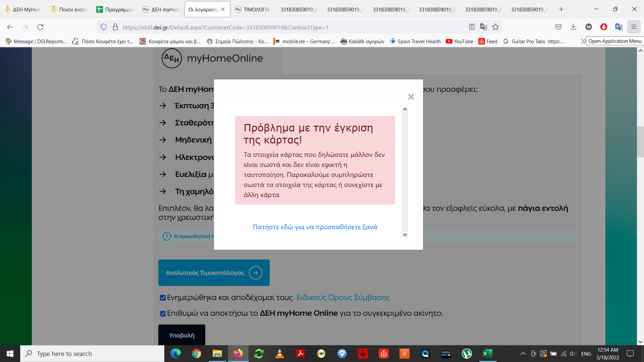The height and width of the screenshot is (362, 644).
Task: Open Αναλυτικός Τιμοκατάλογος button
Action: pyautogui.click(x=214, y=273)
